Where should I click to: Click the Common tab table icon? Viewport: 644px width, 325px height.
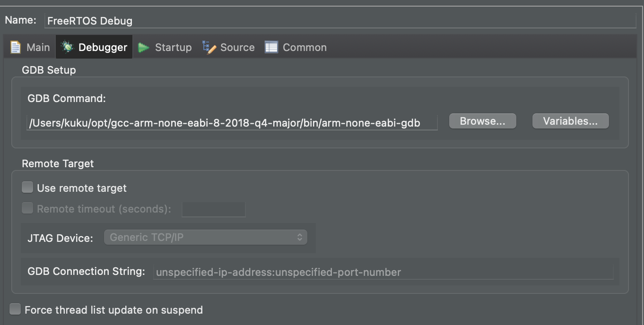271,47
